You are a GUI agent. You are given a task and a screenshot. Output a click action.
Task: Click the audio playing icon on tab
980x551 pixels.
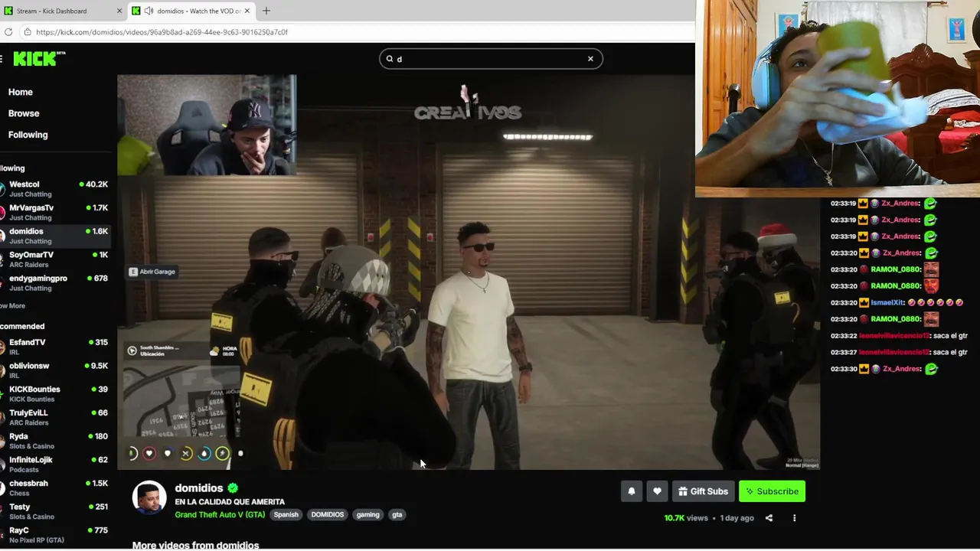click(148, 11)
